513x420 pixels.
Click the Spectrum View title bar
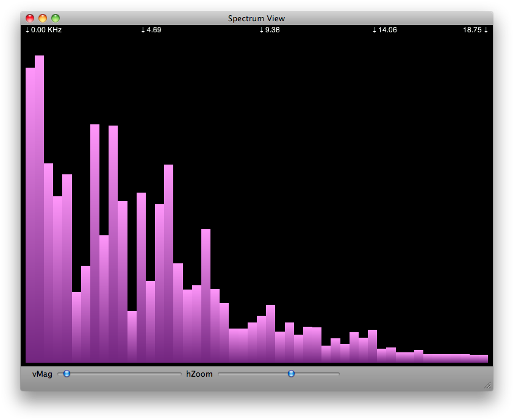256,18
